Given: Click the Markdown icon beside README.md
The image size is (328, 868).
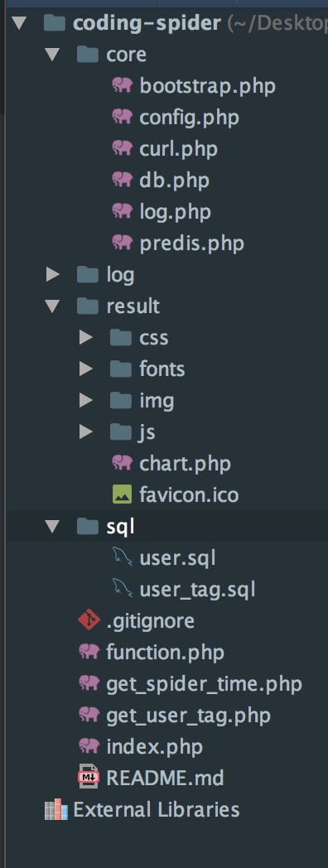Looking at the screenshot, I should pyautogui.click(x=89, y=778).
